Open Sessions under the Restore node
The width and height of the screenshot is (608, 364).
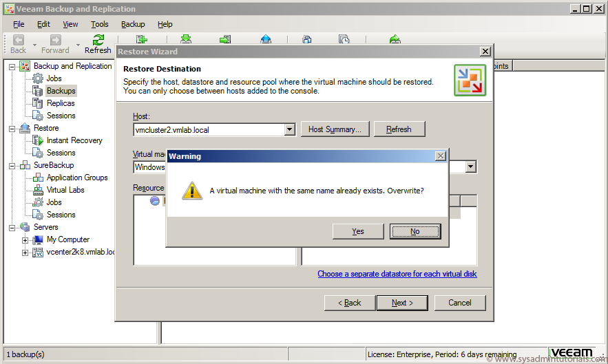[61, 153]
